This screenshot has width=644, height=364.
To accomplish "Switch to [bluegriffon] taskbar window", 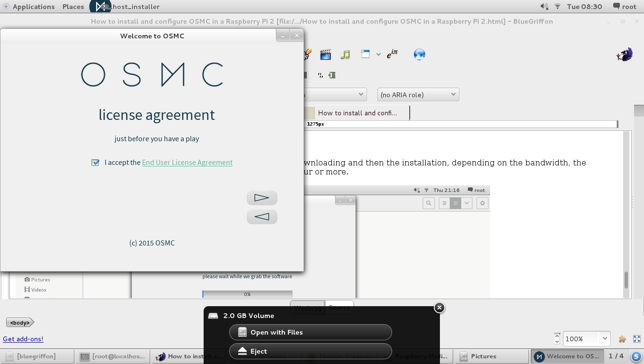I will click(37, 356).
